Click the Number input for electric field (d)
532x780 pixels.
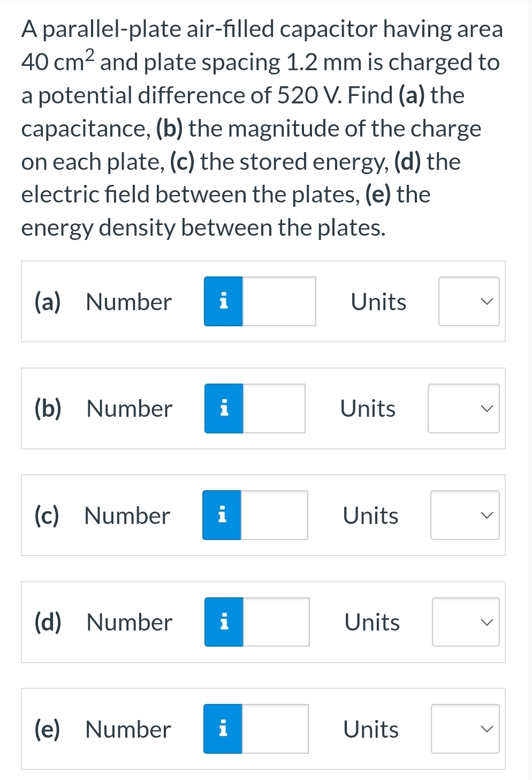(x=276, y=621)
